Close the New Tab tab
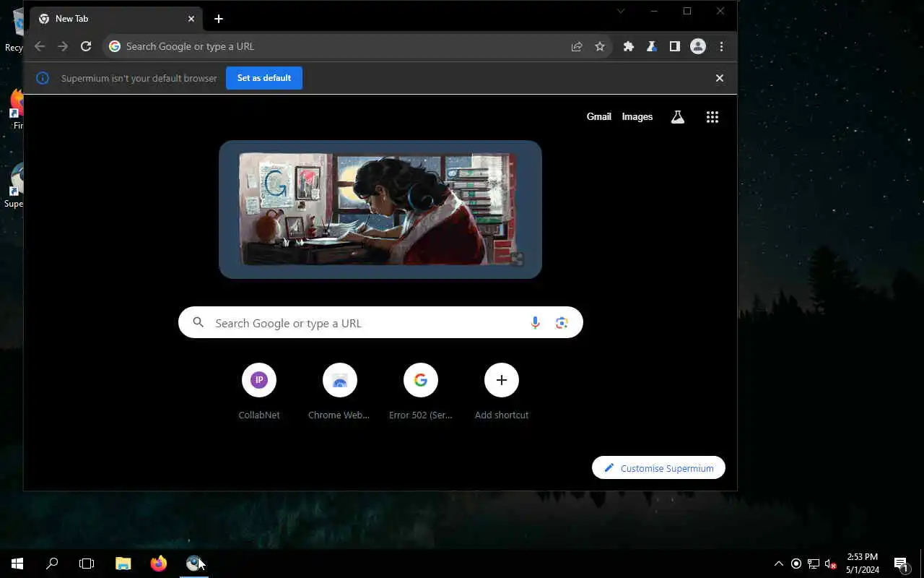The image size is (924, 578). pos(191,19)
